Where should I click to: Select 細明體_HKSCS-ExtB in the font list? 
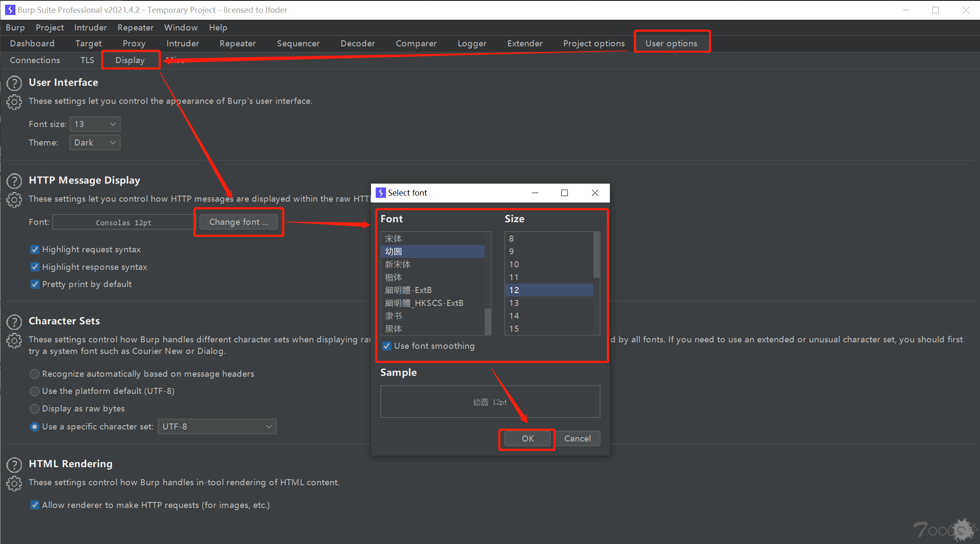(432, 303)
